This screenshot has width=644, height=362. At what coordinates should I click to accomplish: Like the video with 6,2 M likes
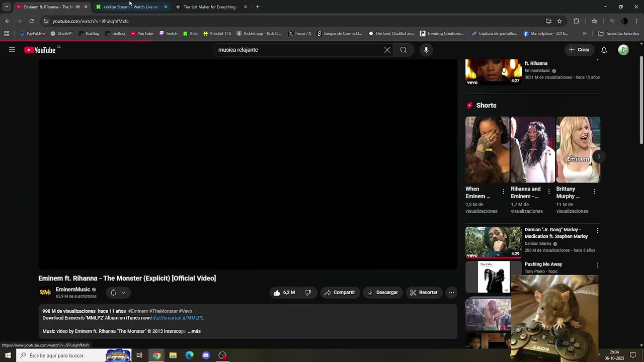[x=284, y=293]
